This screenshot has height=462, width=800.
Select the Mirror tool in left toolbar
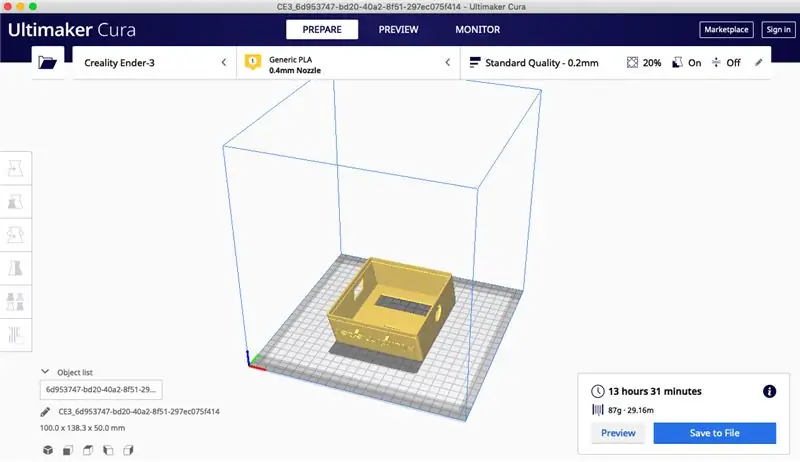[15, 268]
